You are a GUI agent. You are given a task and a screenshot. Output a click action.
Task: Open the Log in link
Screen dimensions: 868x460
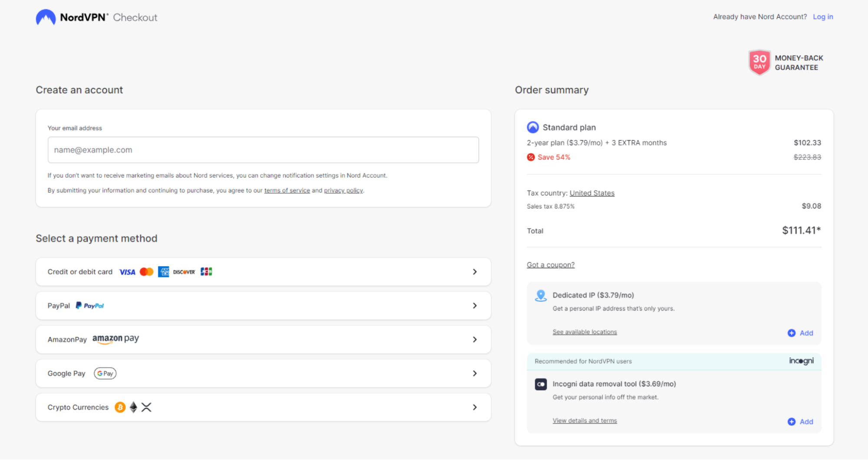pos(823,16)
